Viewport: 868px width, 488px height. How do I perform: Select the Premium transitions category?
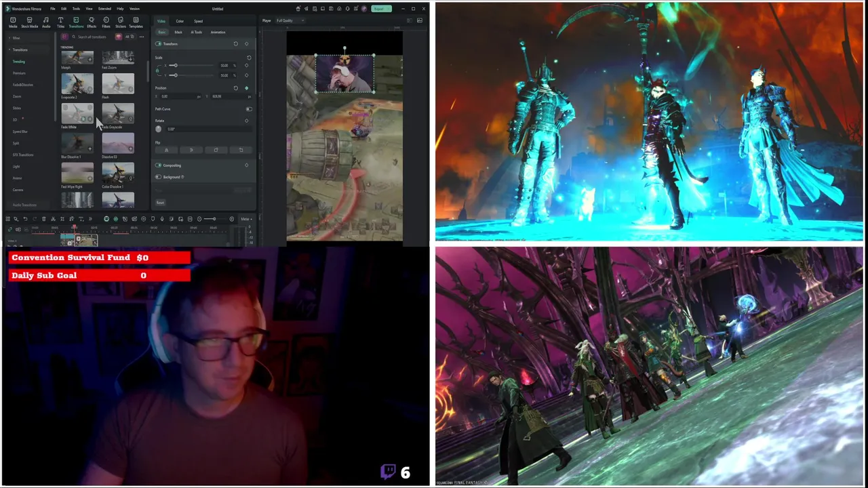point(19,73)
